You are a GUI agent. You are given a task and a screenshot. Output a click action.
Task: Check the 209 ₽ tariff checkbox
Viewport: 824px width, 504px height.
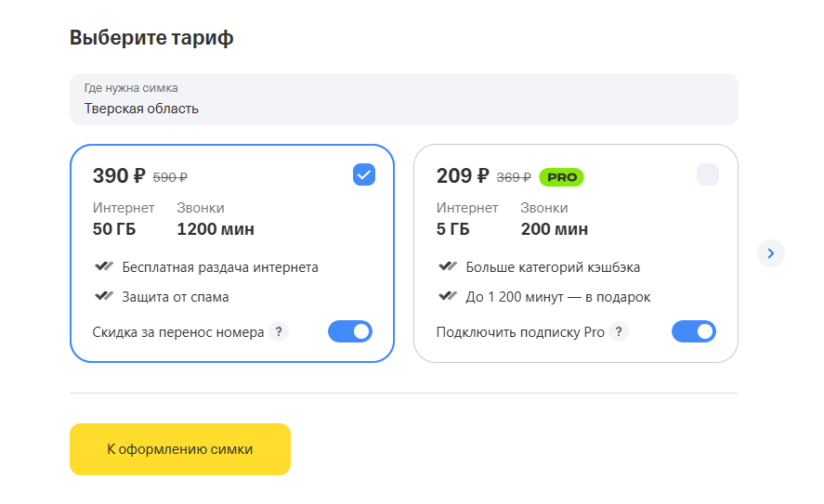(x=707, y=174)
